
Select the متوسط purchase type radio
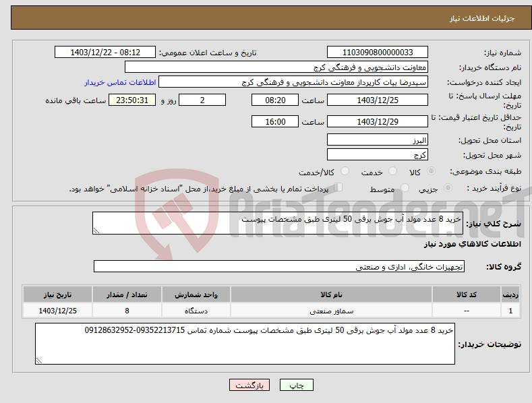click(405, 187)
